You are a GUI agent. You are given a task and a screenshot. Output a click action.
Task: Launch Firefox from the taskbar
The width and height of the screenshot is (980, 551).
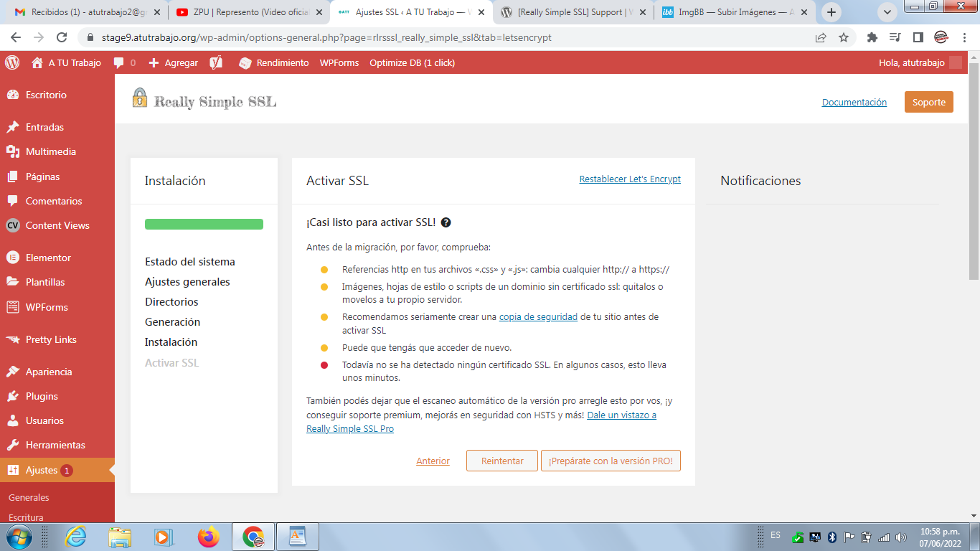[x=209, y=537]
